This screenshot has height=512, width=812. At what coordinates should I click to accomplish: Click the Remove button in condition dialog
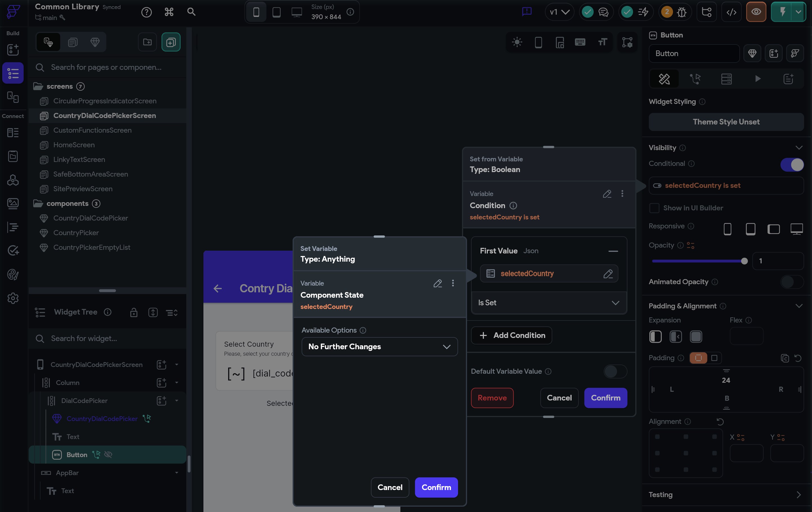[492, 398]
